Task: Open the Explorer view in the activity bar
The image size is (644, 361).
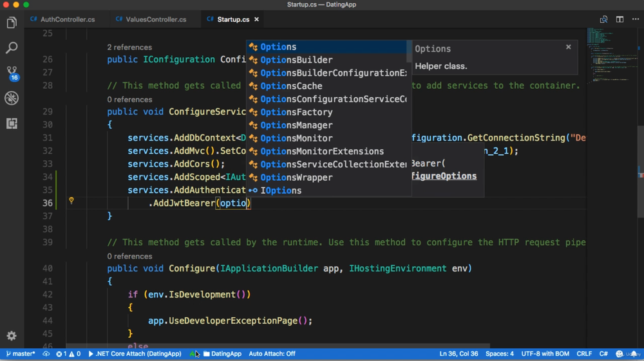Action: [x=12, y=23]
